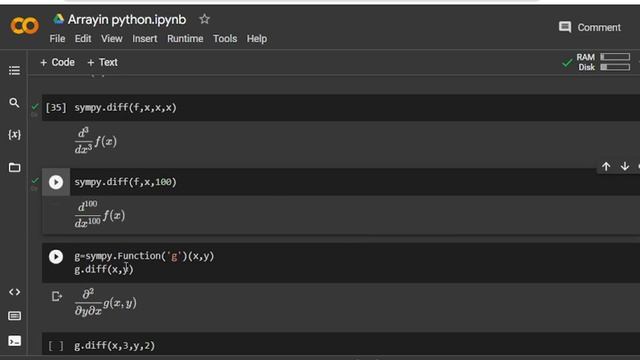Move cell up with arrow icon
The width and height of the screenshot is (640, 360).
[x=606, y=167]
